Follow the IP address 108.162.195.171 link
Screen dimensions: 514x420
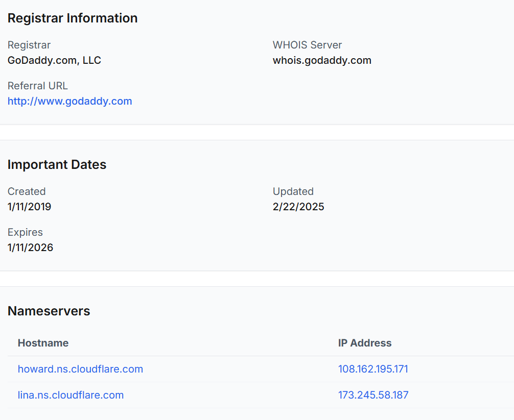click(x=373, y=369)
